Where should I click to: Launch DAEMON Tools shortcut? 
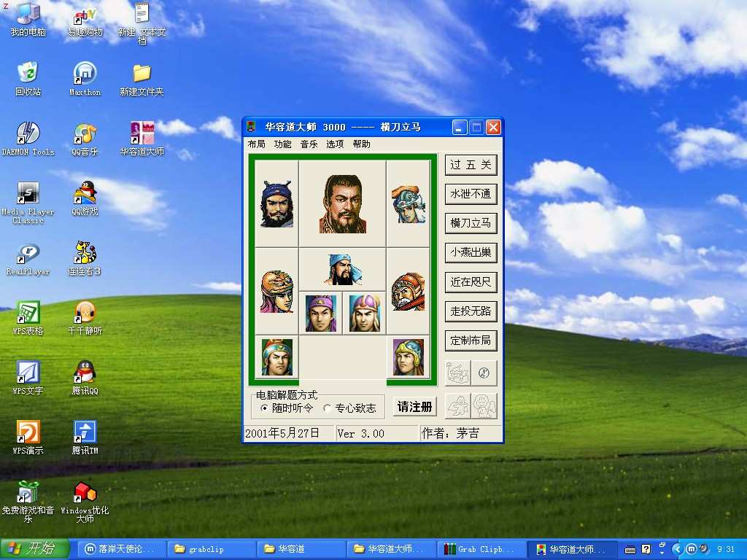(x=28, y=139)
